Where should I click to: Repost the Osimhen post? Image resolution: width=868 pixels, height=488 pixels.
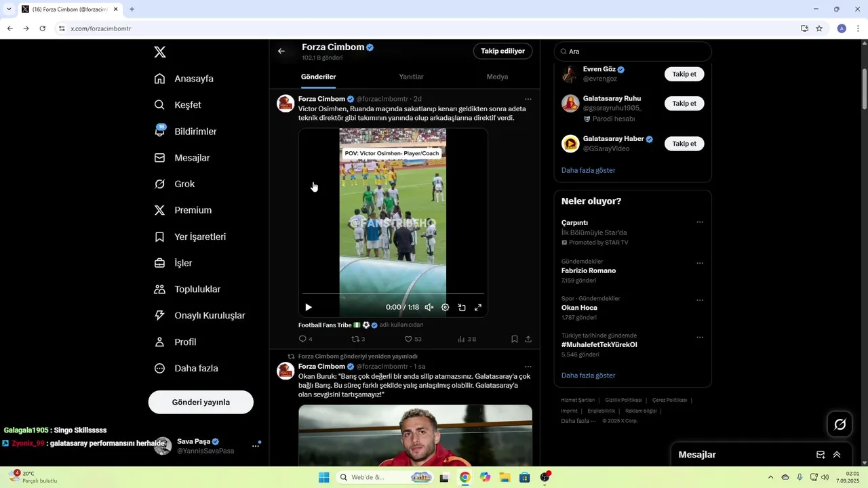click(358, 339)
